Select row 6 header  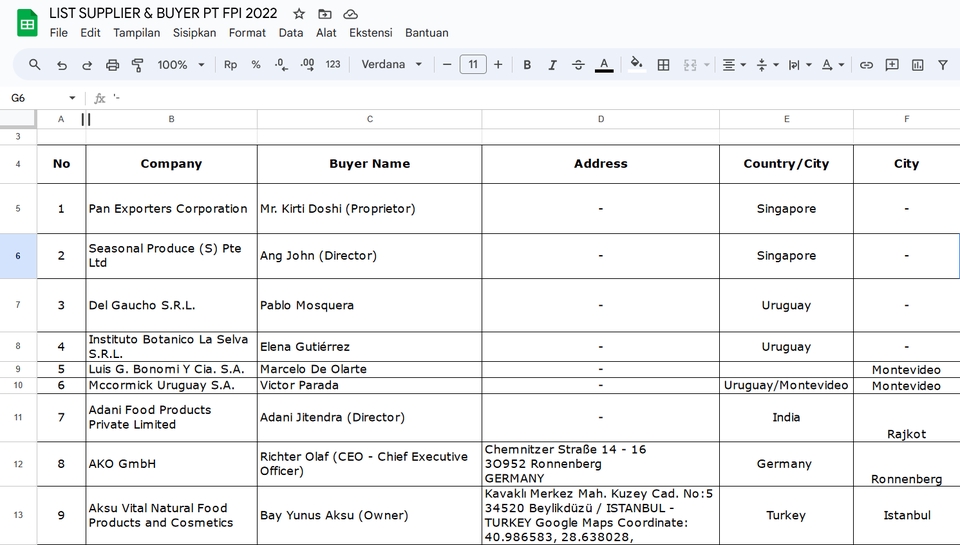click(x=18, y=256)
